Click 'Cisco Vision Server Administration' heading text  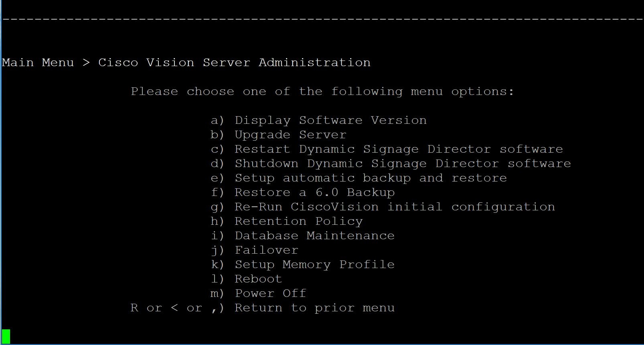235,63
